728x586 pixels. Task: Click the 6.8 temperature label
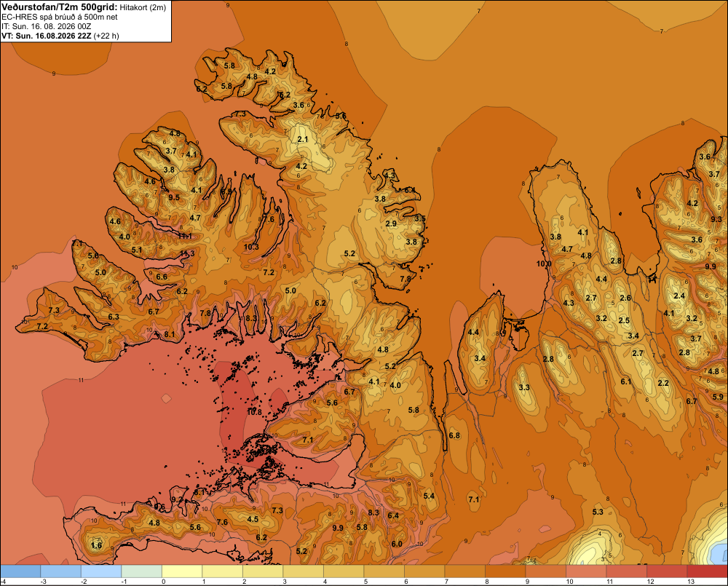click(454, 435)
